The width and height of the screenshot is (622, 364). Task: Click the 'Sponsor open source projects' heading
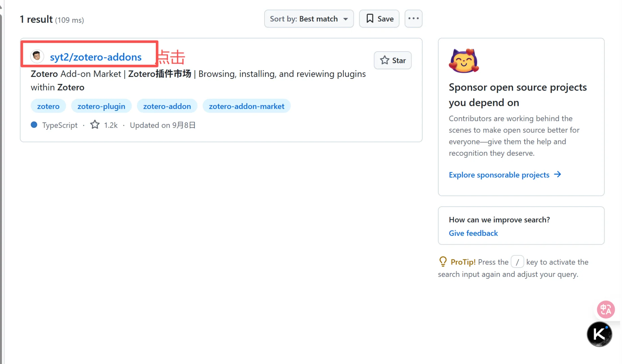pos(518,95)
